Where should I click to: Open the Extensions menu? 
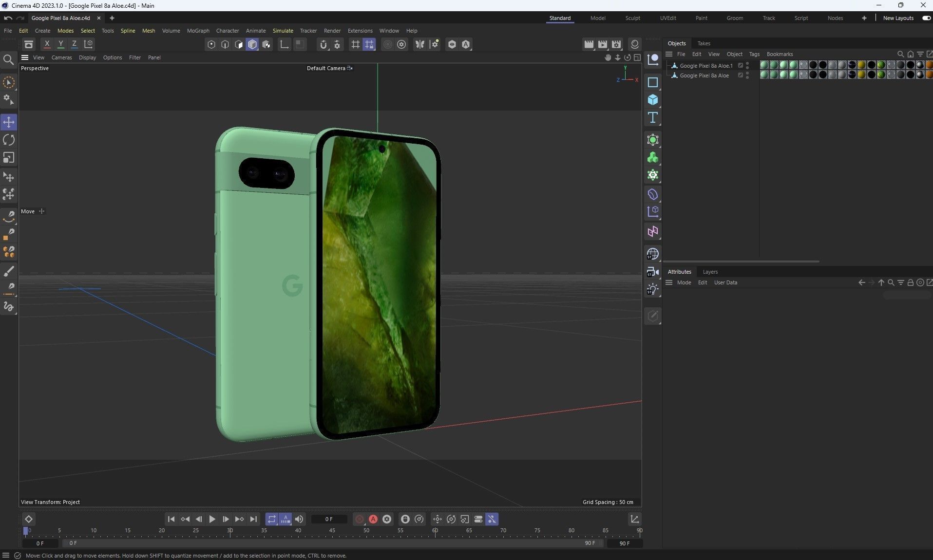click(360, 31)
